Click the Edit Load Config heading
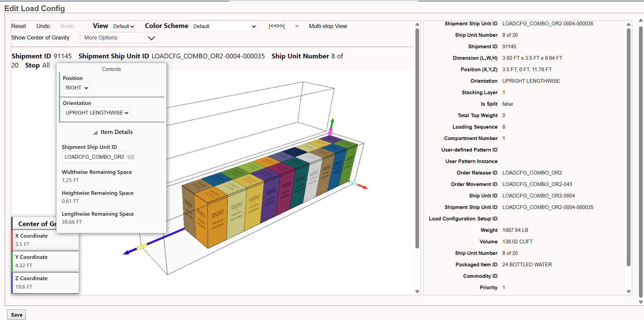Screen dimensions: 644x320 tap(34, 8)
